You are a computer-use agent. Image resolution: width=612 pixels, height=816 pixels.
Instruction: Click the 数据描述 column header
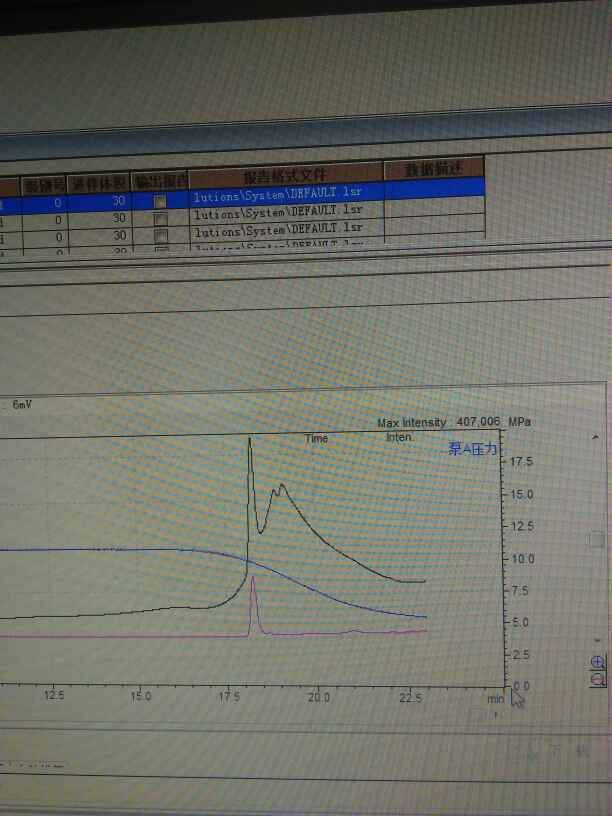pyautogui.click(x=434, y=168)
